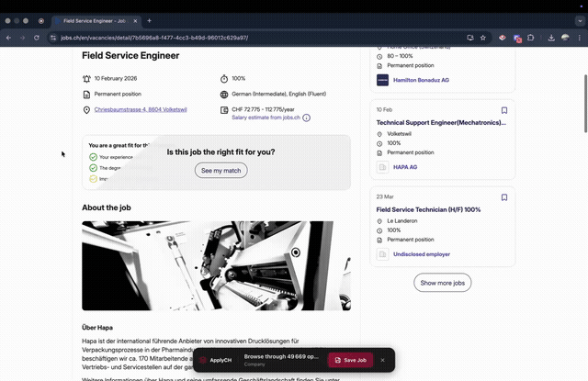Open Chriesbaumstrasse 4 address link

tap(141, 109)
